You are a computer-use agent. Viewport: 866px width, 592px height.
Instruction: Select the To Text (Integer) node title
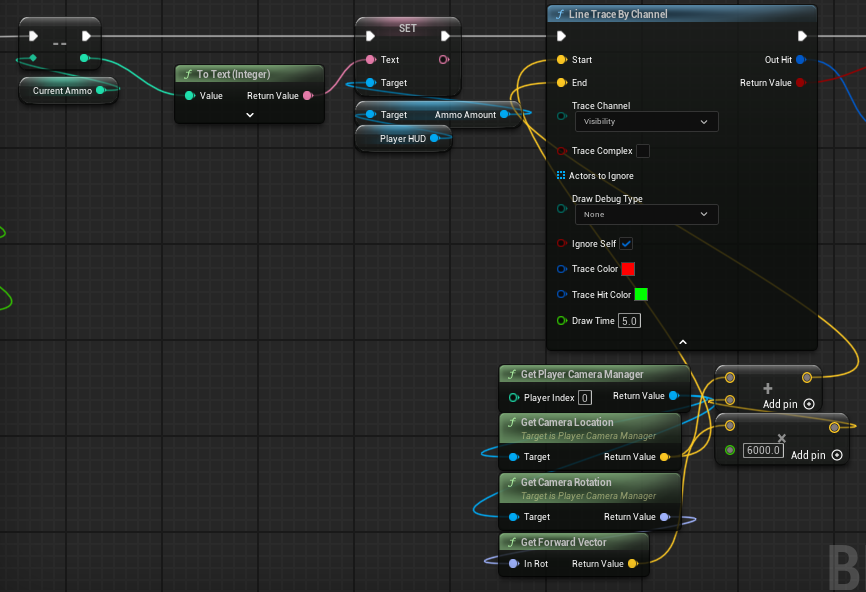233,74
